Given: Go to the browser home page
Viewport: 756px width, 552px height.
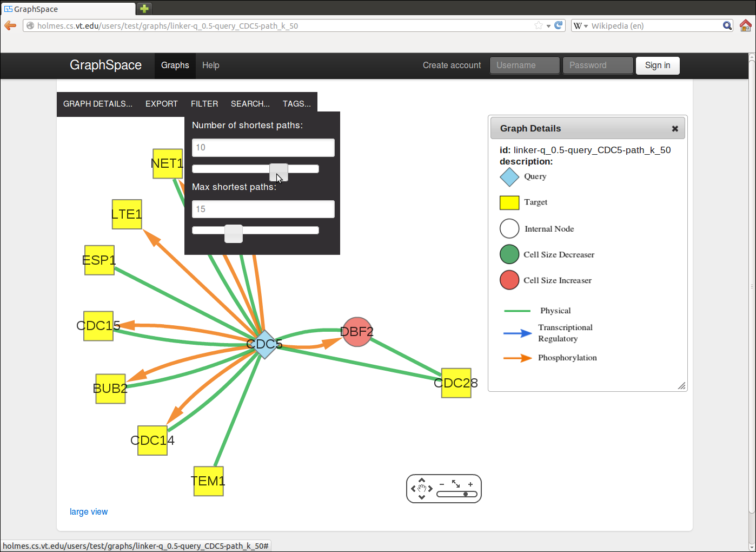Looking at the screenshot, I should [x=746, y=25].
